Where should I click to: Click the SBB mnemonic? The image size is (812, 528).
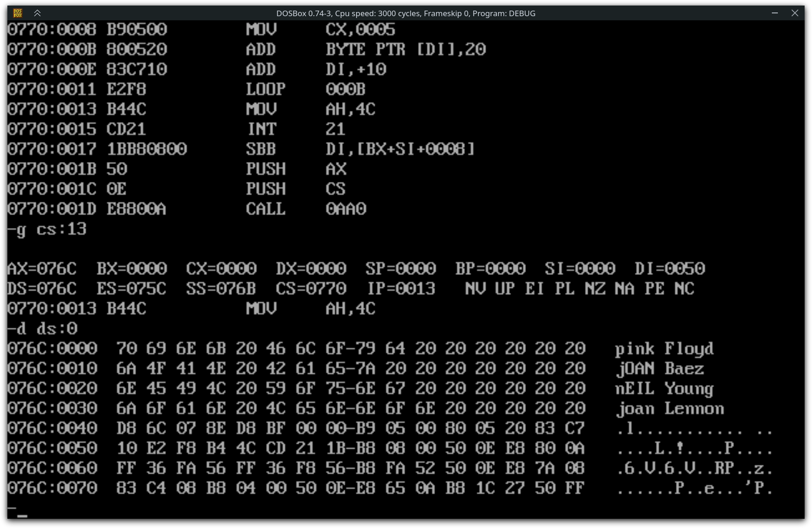click(261, 149)
